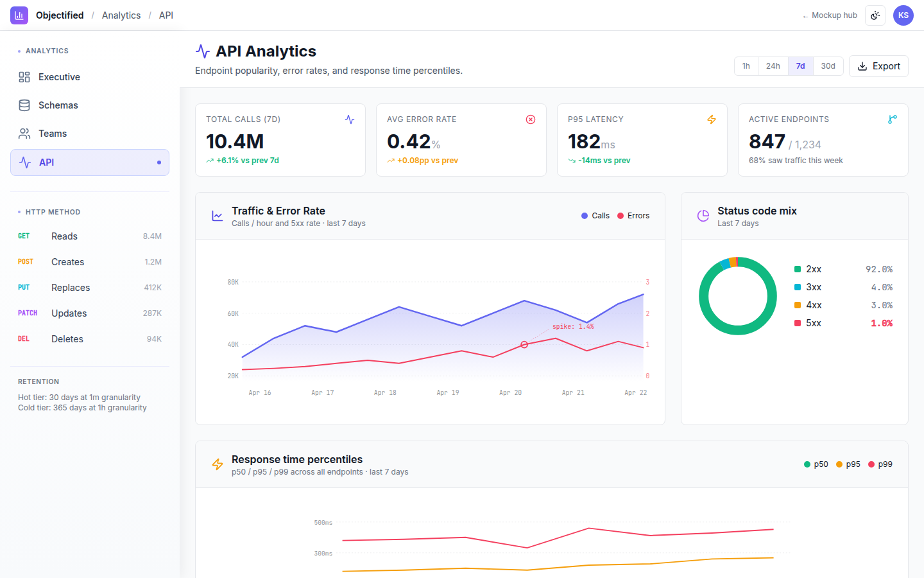Click the Traffic & Error Rate chart icon
Viewport: 924px width, 578px height.
pyautogui.click(x=218, y=216)
